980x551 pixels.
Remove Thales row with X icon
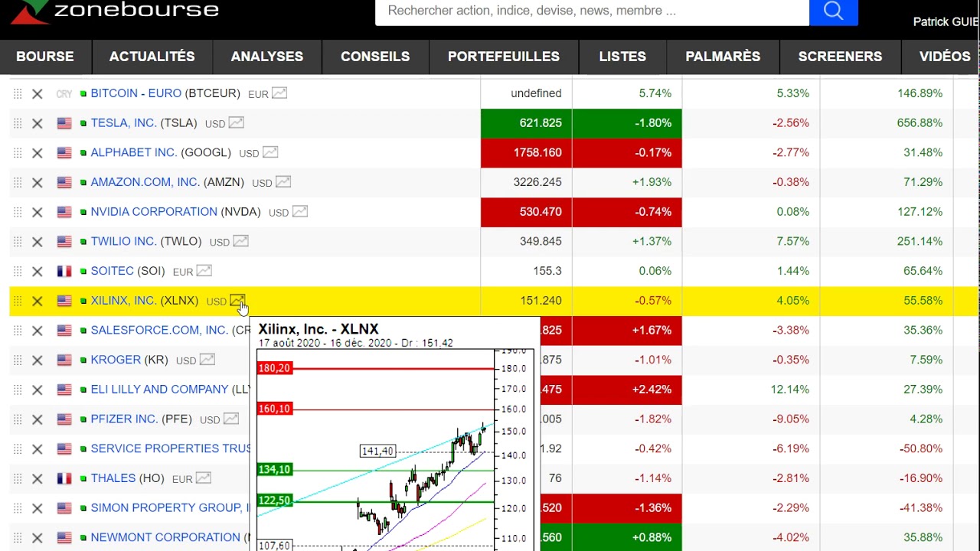[x=37, y=478]
